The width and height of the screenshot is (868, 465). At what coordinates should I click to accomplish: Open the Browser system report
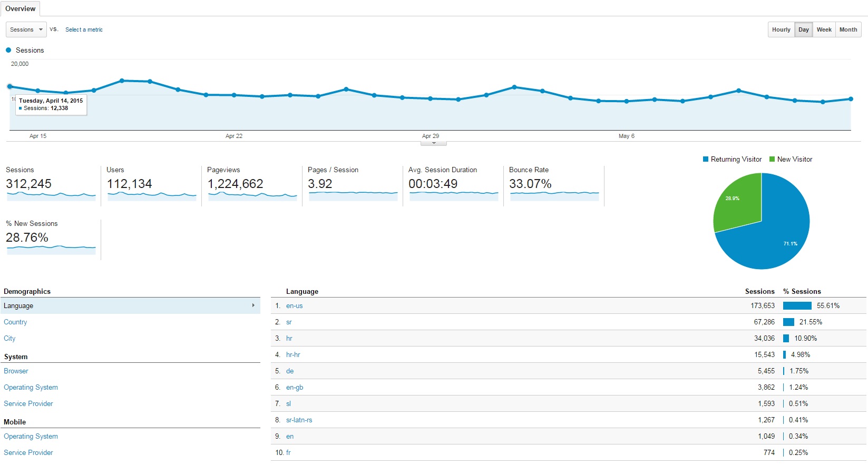[x=16, y=371]
